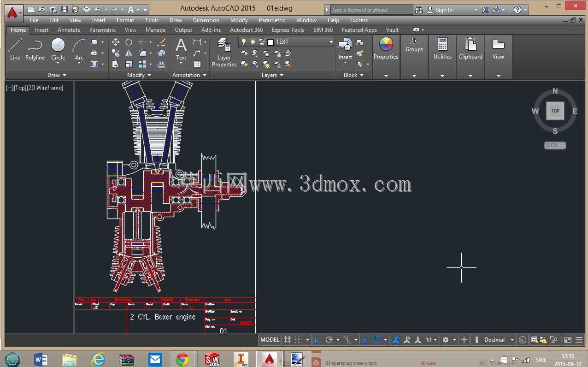Viewport: 588px width, 367px height.
Task: Click the layer color white swatch
Action: pyautogui.click(x=270, y=42)
